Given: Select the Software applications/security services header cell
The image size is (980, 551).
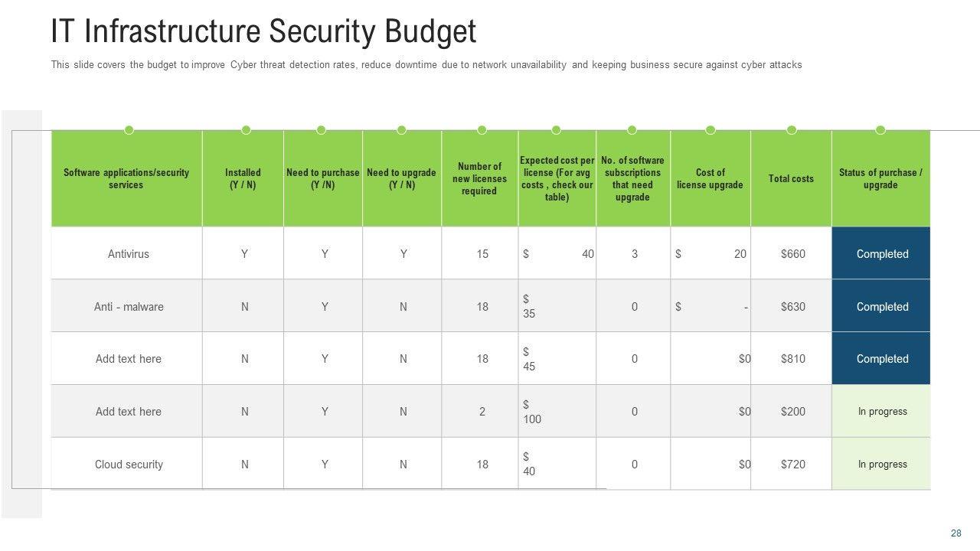Looking at the screenshot, I should tap(126, 179).
